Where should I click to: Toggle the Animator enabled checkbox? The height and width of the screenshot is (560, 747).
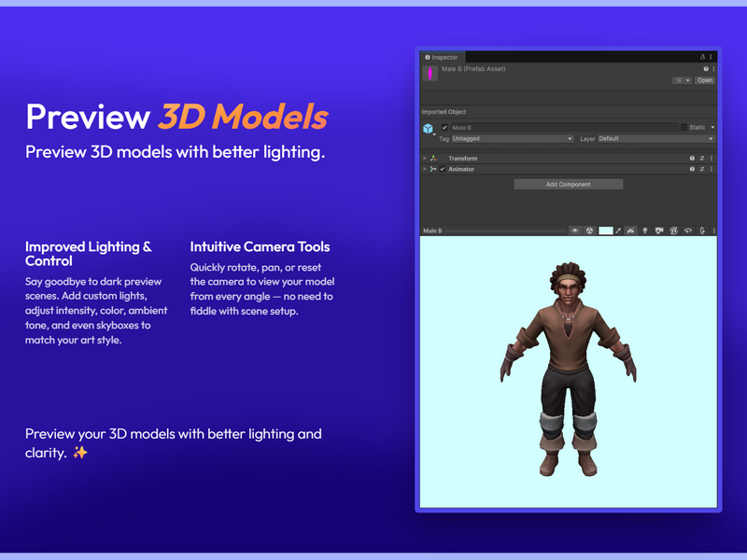[443, 169]
